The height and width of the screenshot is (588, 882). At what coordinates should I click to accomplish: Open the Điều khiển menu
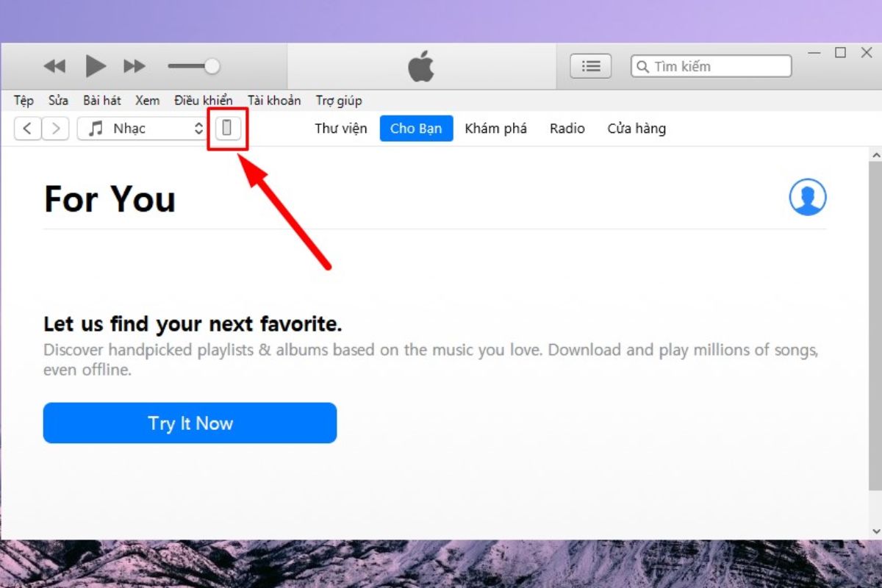pyautogui.click(x=204, y=100)
